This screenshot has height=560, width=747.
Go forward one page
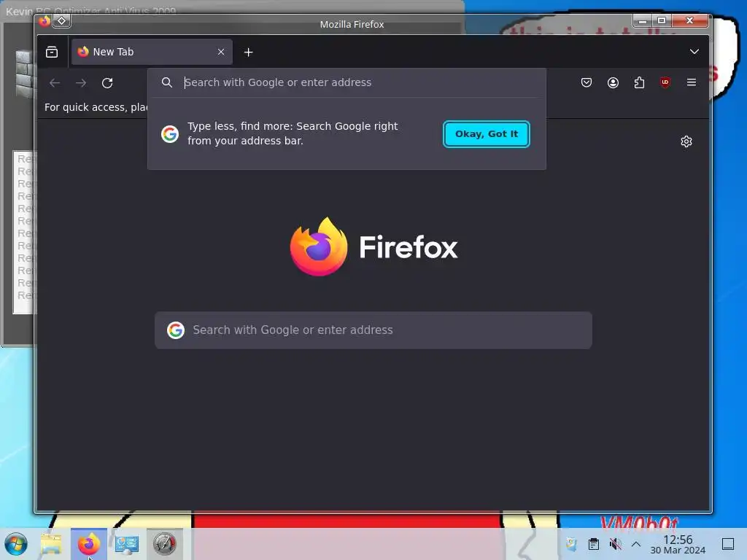81,83
